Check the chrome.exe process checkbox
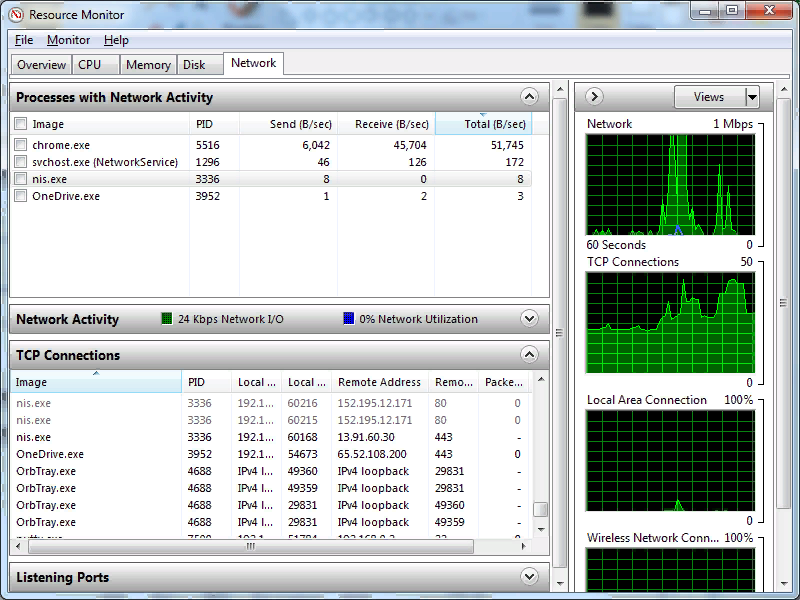 tap(21, 145)
